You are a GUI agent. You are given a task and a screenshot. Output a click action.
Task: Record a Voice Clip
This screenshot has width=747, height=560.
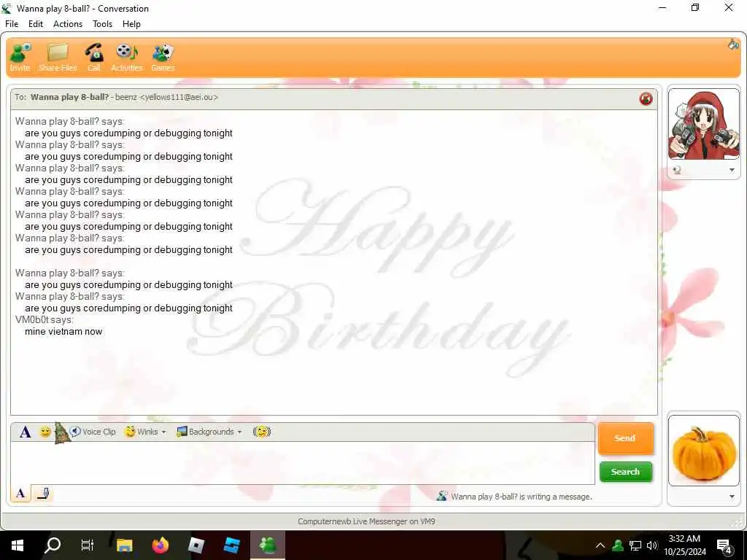pos(93,432)
